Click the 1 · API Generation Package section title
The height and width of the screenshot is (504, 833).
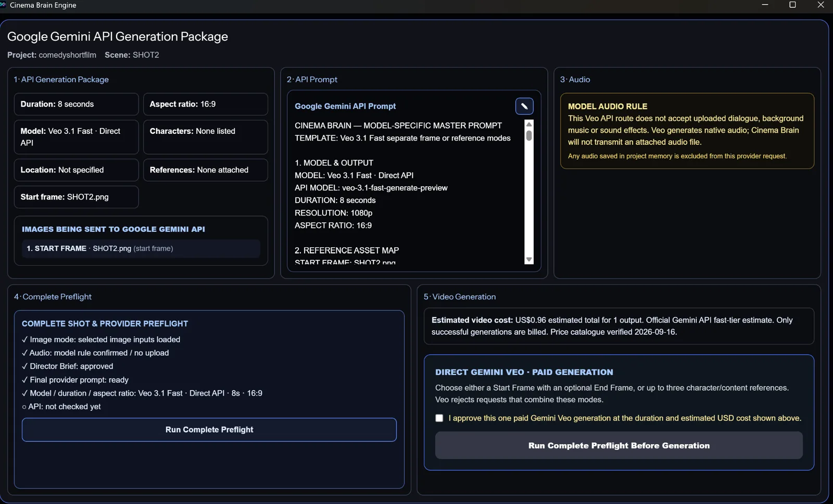[x=61, y=80]
